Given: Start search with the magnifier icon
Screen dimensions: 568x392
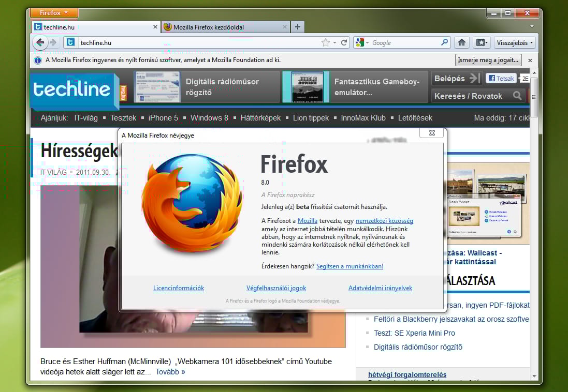Looking at the screenshot, I should coord(444,42).
